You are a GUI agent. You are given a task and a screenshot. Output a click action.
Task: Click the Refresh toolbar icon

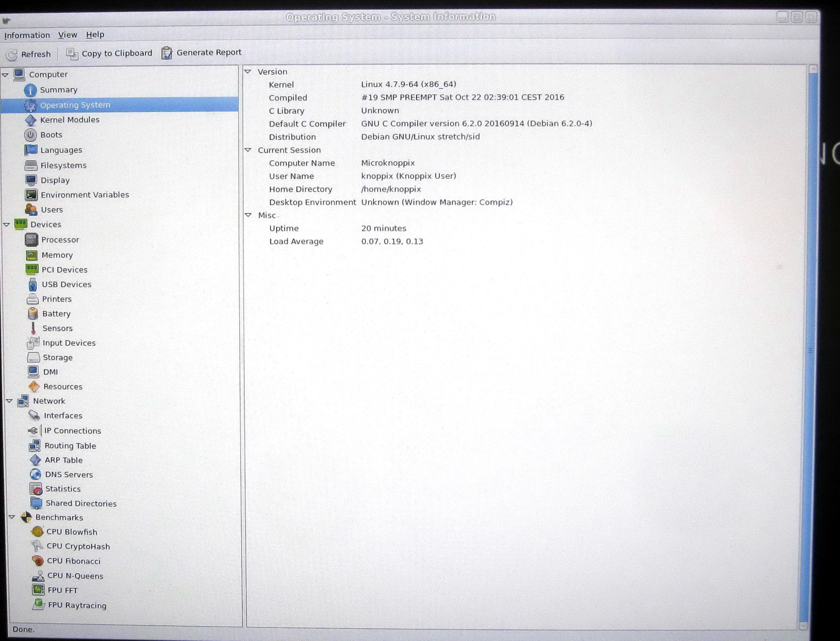(x=12, y=54)
